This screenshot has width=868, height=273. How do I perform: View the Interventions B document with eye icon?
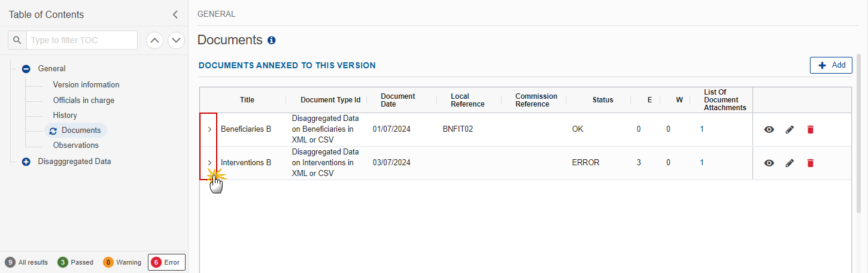coord(769,163)
